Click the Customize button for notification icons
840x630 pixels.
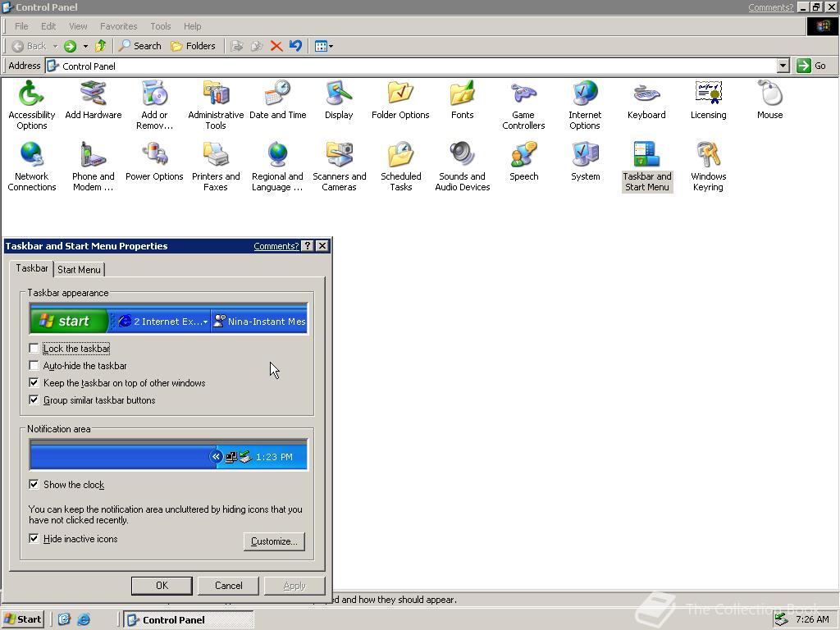(x=273, y=541)
